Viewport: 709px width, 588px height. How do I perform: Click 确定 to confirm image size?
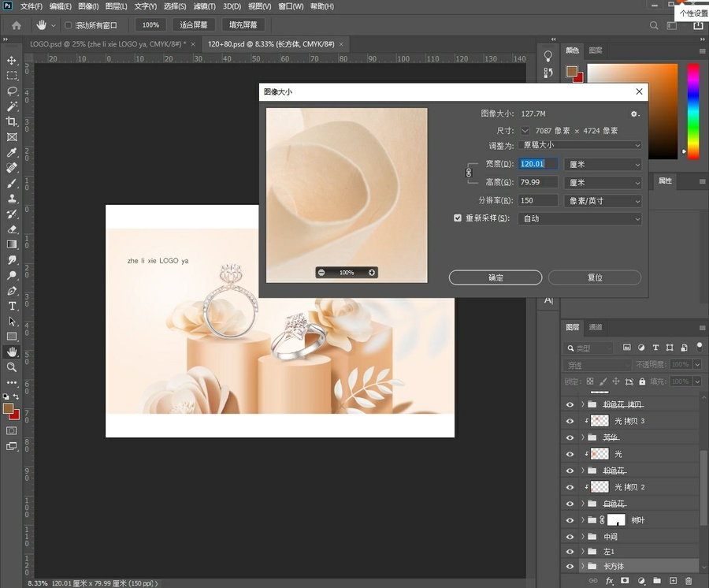(x=496, y=277)
